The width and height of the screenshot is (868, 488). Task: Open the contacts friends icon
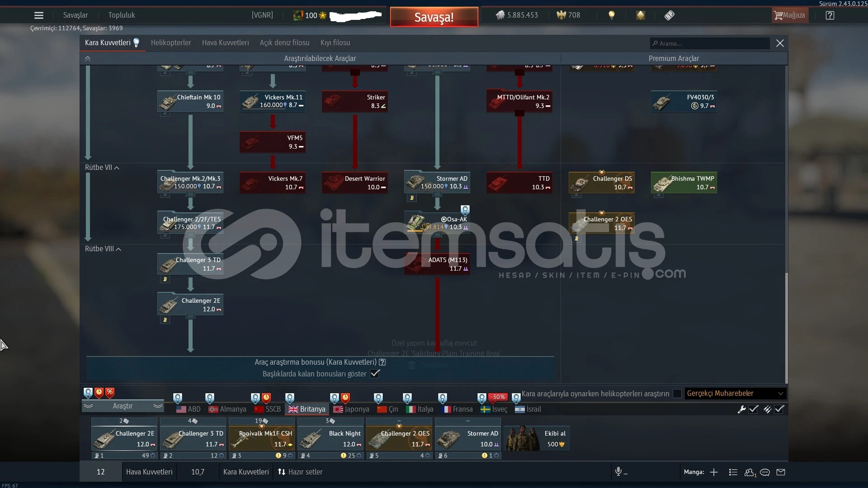pos(750,472)
